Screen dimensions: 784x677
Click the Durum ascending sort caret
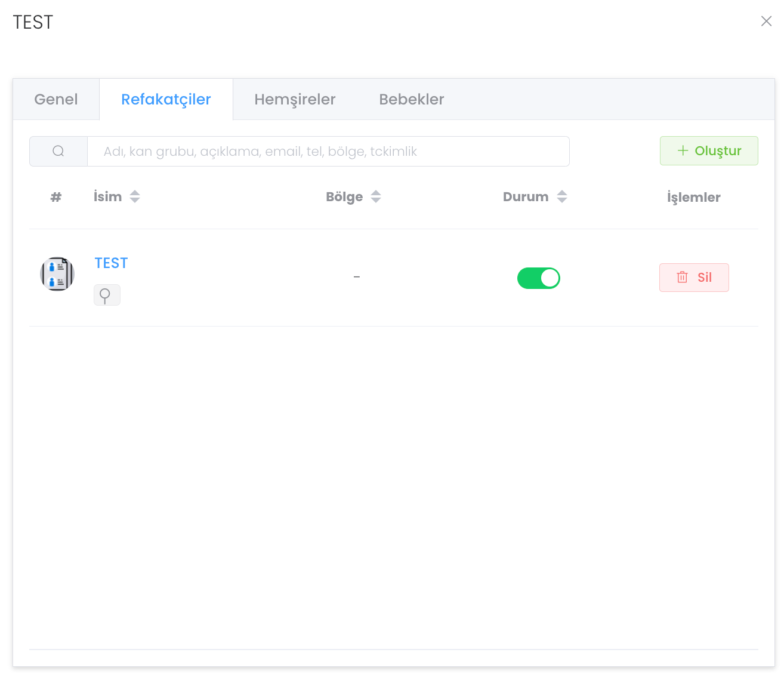click(x=562, y=193)
